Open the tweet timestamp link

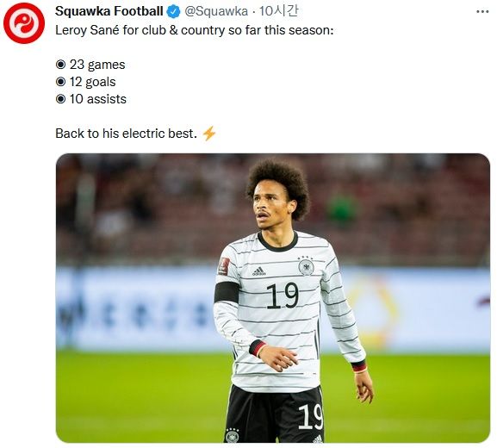pos(278,11)
